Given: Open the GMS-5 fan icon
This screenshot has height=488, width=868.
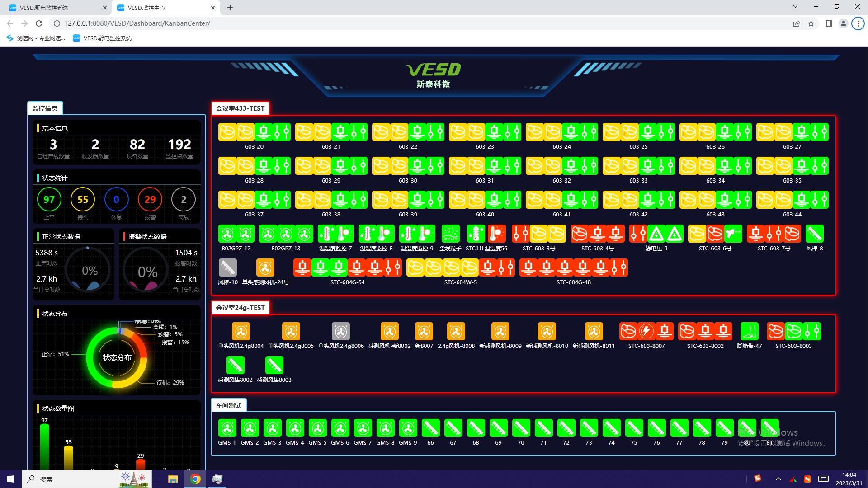Looking at the screenshot, I should point(318,428).
